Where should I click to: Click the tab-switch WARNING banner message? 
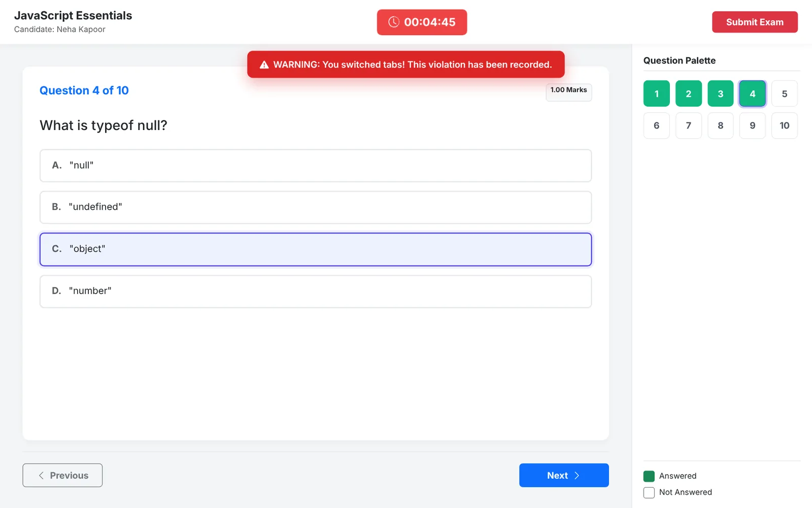[406, 65]
